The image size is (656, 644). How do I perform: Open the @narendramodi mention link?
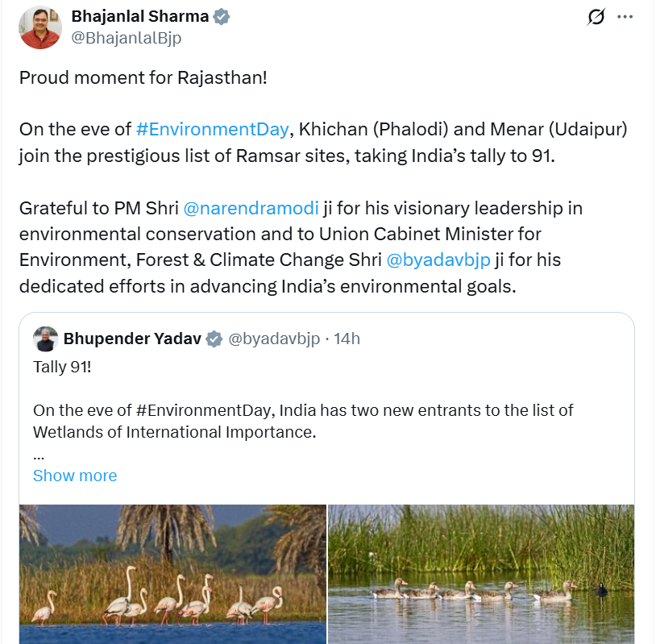[x=251, y=208]
